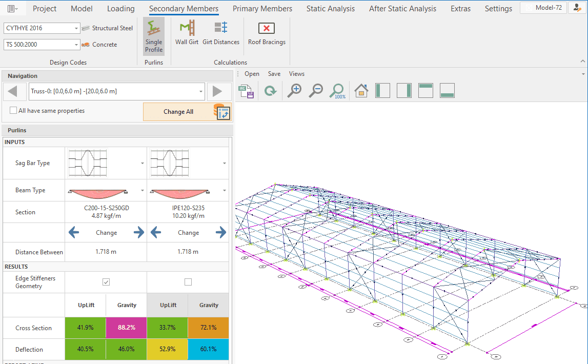Go to next truss with right arrow
Viewport: 588px width, 364px height.
click(217, 92)
